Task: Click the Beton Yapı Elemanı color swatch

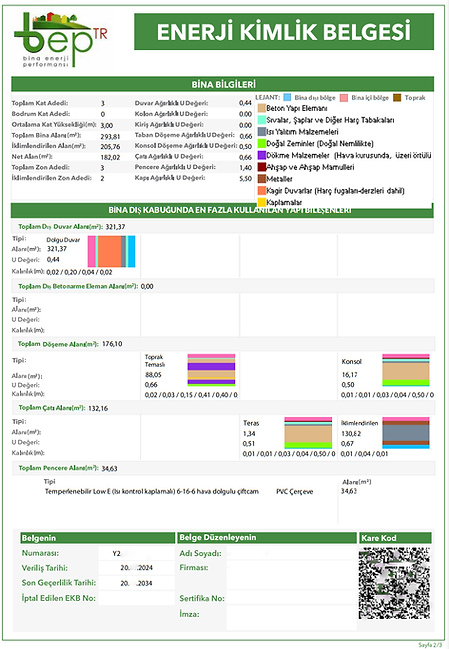Action: [x=262, y=108]
